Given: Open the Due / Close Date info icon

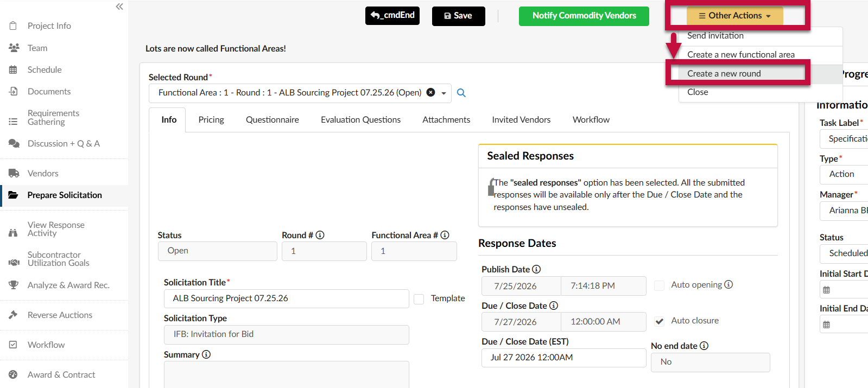Looking at the screenshot, I should (x=554, y=306).
